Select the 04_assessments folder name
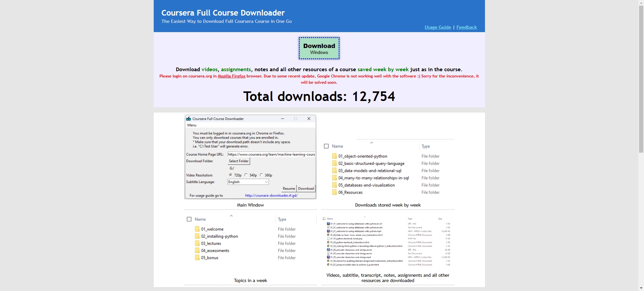The width and height of the screenshot is (644, 291). click(215, 251)
